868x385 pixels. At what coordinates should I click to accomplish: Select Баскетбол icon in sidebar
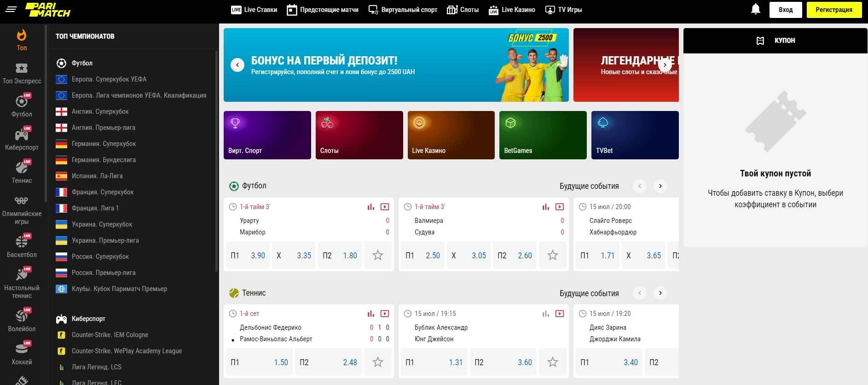coord(22,241)
